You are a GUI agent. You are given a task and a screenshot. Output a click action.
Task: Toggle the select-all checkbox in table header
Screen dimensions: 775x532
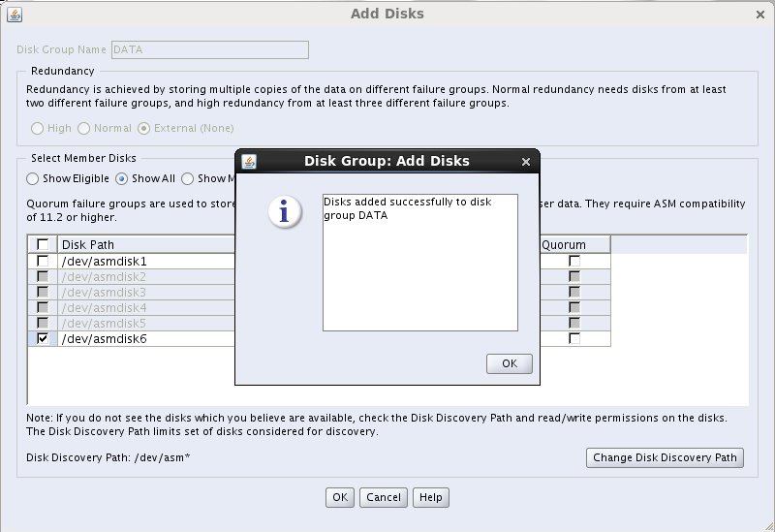click(43, 245)
